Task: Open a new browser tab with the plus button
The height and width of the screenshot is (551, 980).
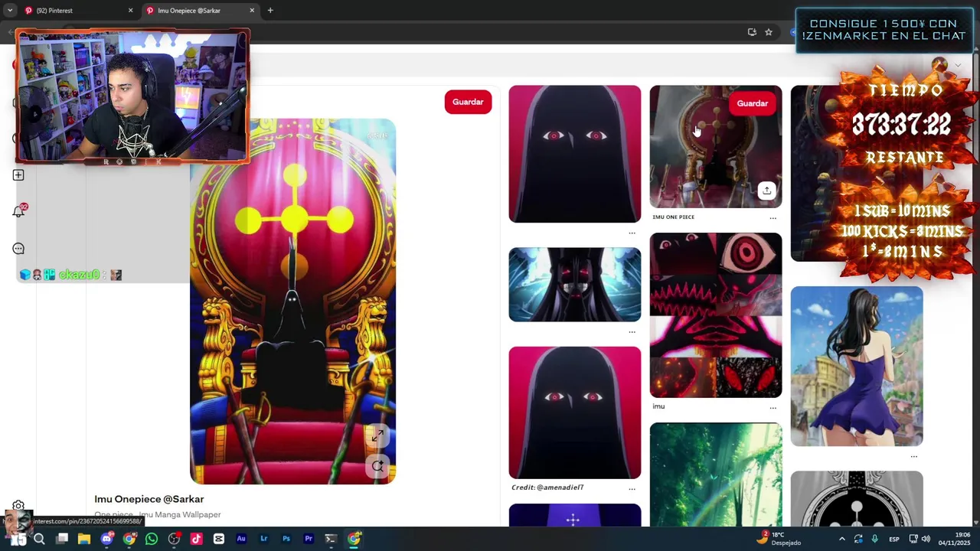Action: [270, 11]
